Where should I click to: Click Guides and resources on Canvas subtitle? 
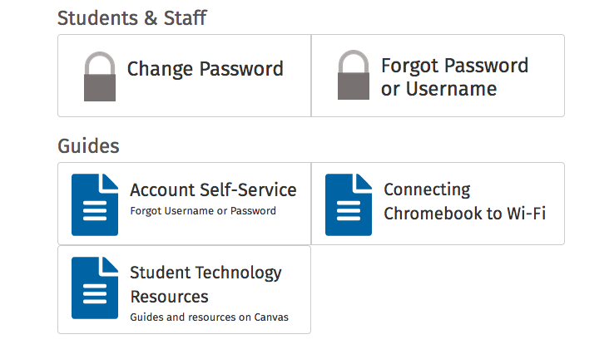coord(209,317)
